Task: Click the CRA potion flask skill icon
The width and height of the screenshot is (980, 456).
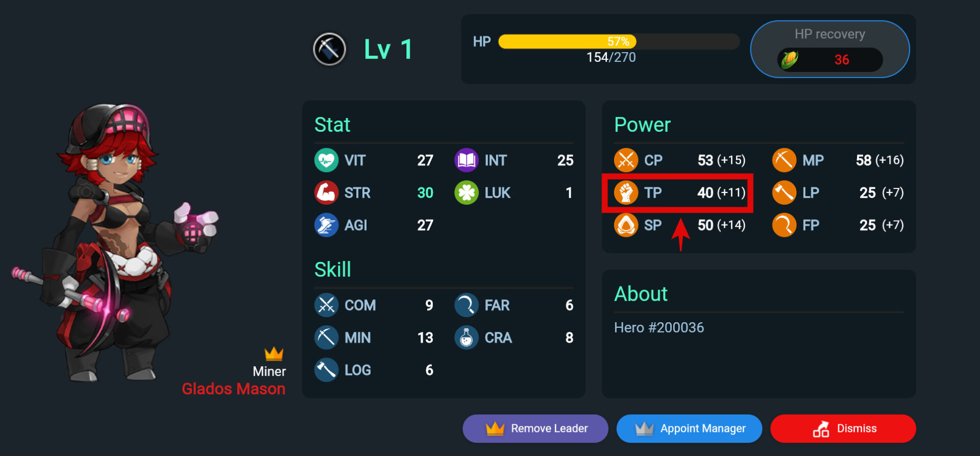Action: pos(467,338)
